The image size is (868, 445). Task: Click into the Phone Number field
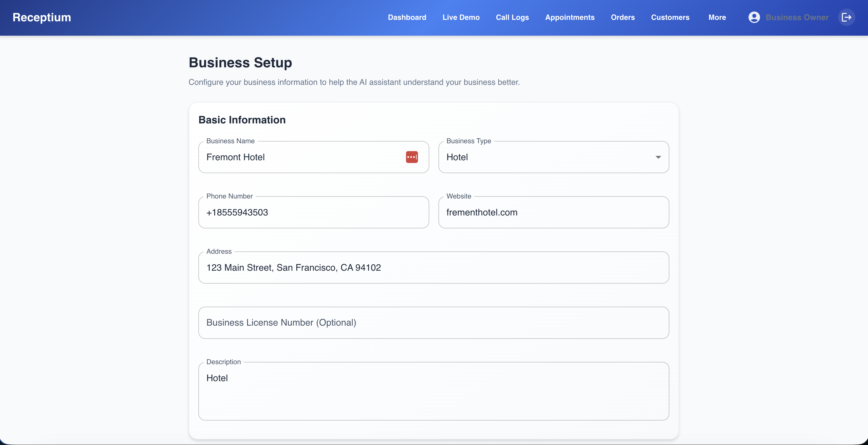[313, 212]
